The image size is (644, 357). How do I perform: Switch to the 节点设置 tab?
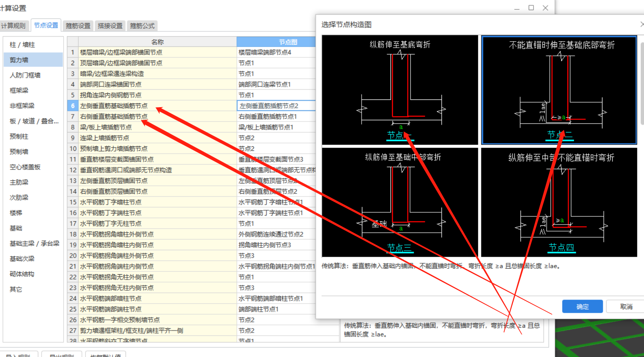click(x=46, y=25)
